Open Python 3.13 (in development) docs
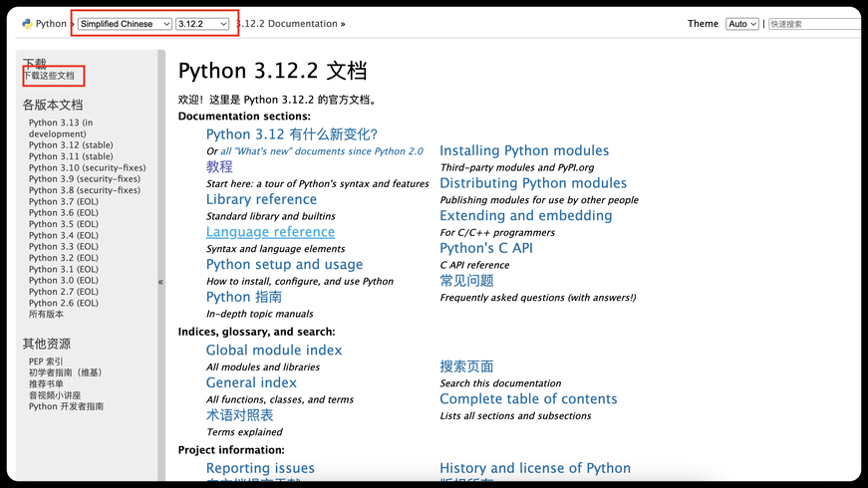The width and height of the screenshot is (868, 488). [61, 128]
